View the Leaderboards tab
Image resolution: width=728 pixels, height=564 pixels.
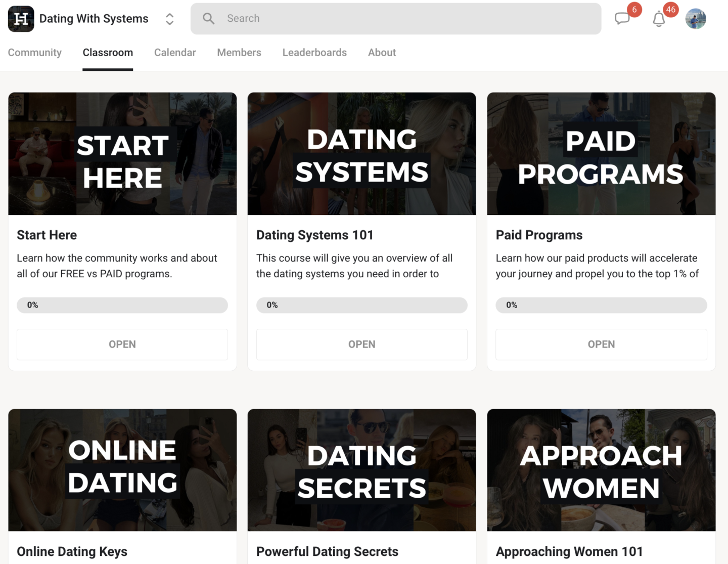click(314, 53)
